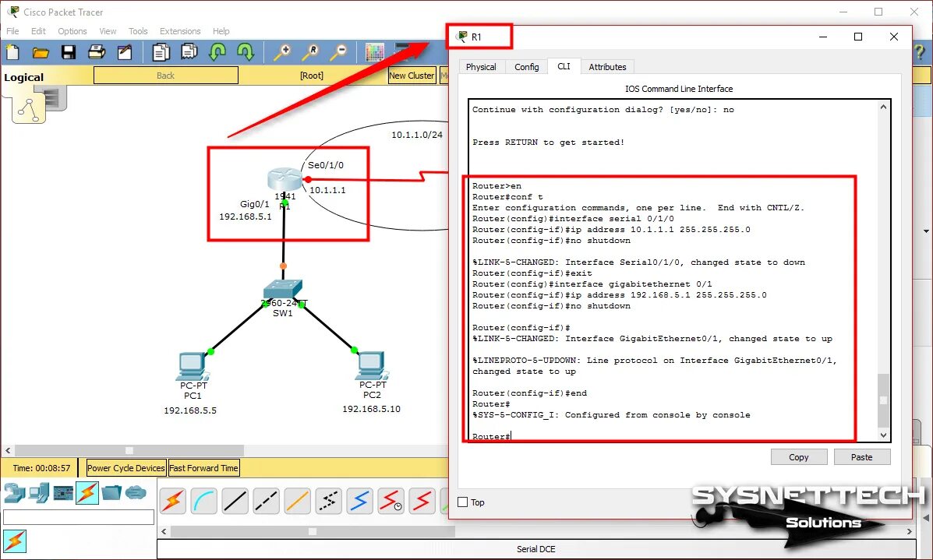Select End Devices category icon
This screenshot has height=560, width=933.
(x=39, y=493)
